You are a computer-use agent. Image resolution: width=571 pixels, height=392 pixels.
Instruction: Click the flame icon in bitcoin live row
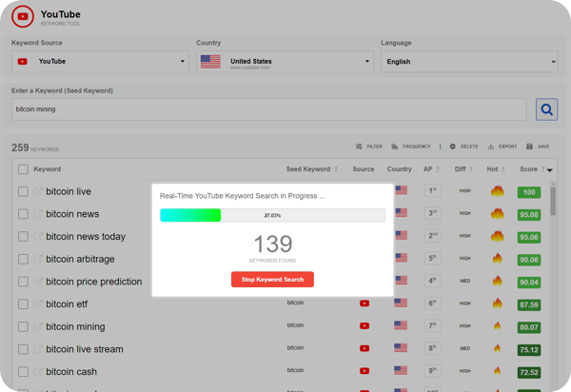pyautogui.click(x=497, y=191)
